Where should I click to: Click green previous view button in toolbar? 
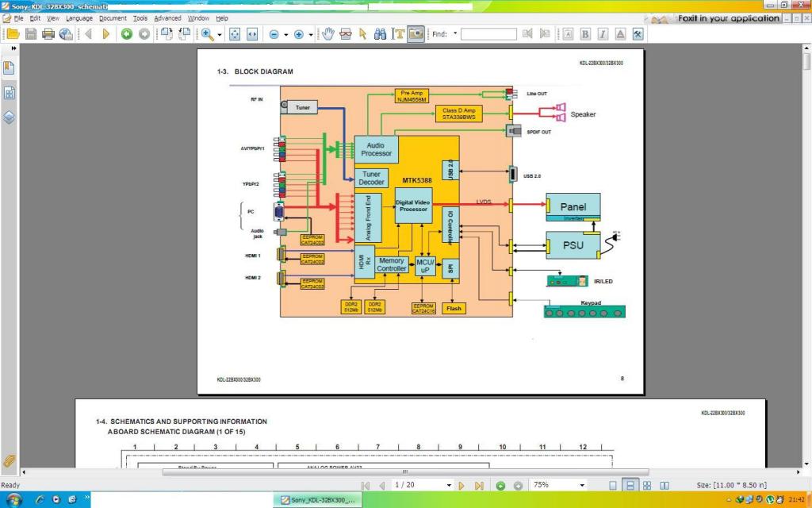(126, 34)
